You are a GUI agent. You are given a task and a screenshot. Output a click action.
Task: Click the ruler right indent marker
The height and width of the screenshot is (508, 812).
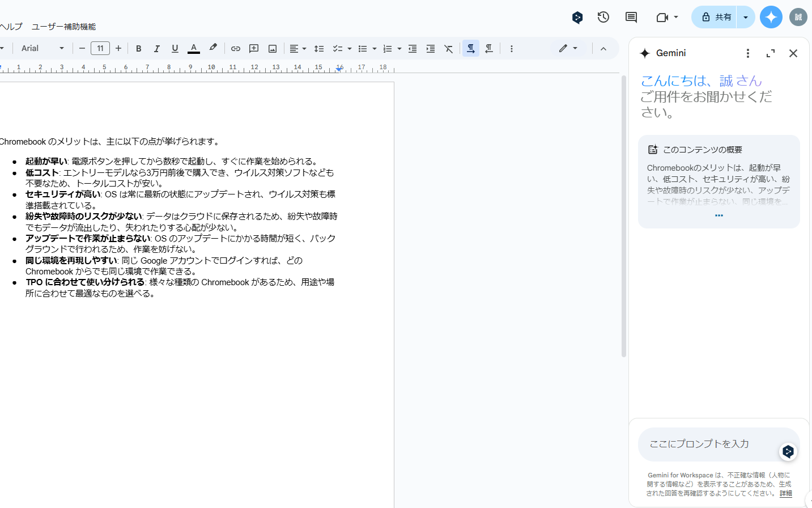(339, 69)
